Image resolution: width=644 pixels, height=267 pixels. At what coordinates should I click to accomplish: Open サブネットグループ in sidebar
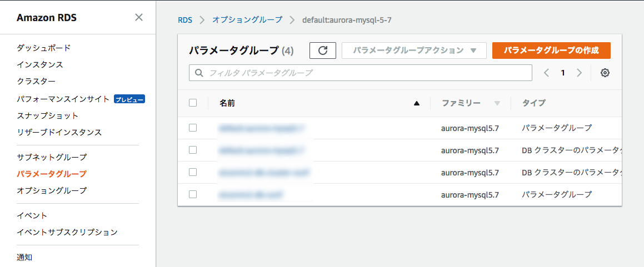click(x=52, y=157)
